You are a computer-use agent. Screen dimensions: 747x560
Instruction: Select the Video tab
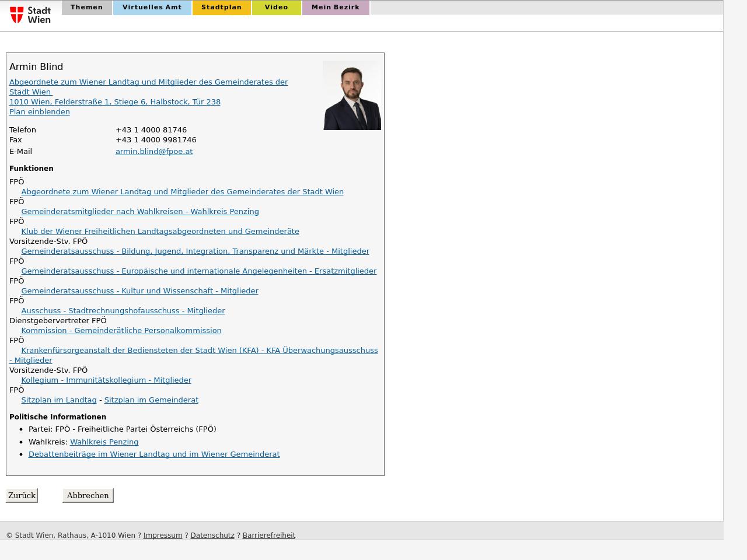click(x=276, y=8)
